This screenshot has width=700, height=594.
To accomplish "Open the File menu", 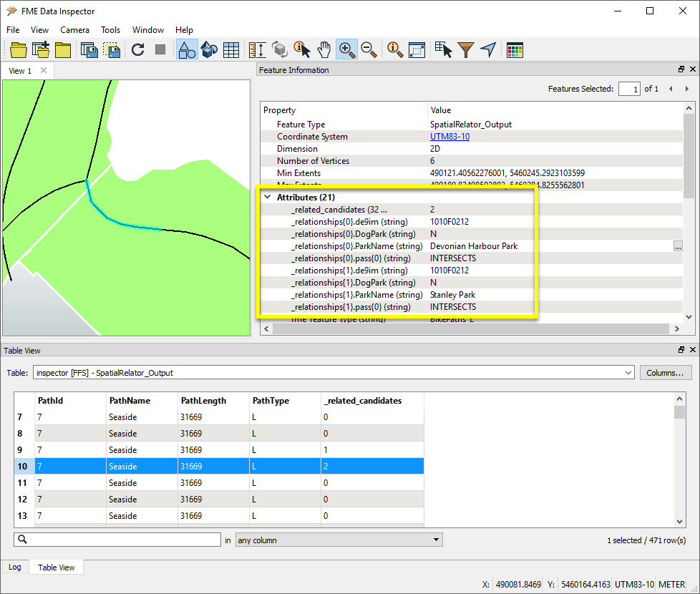I will click(13, 30).
